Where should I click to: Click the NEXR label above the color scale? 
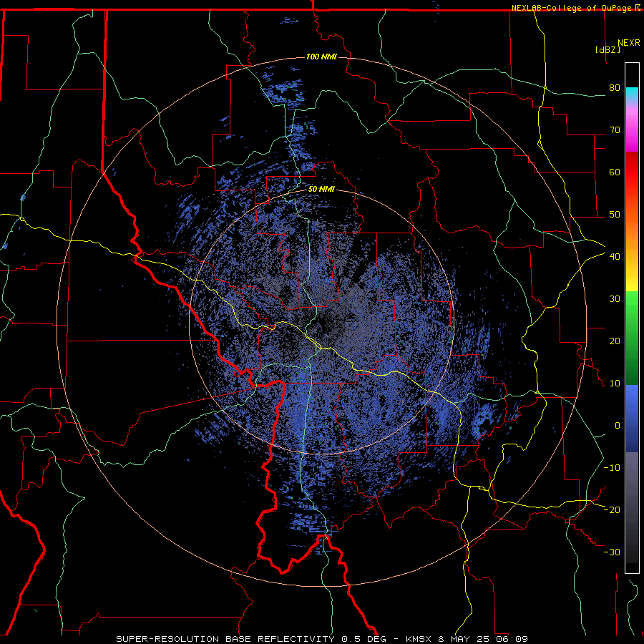tap(629, 43)
